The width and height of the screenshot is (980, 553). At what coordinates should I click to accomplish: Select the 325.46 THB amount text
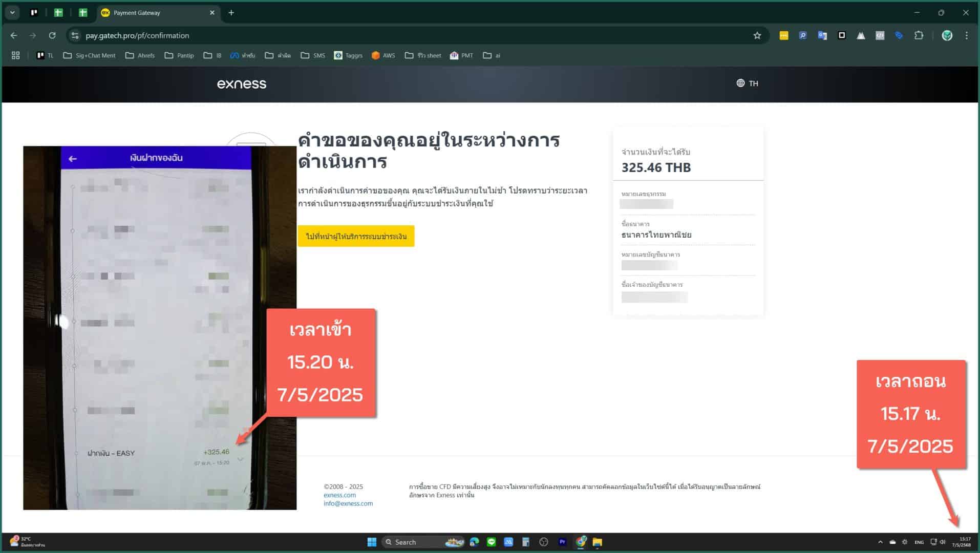click(x=656, y=167)
